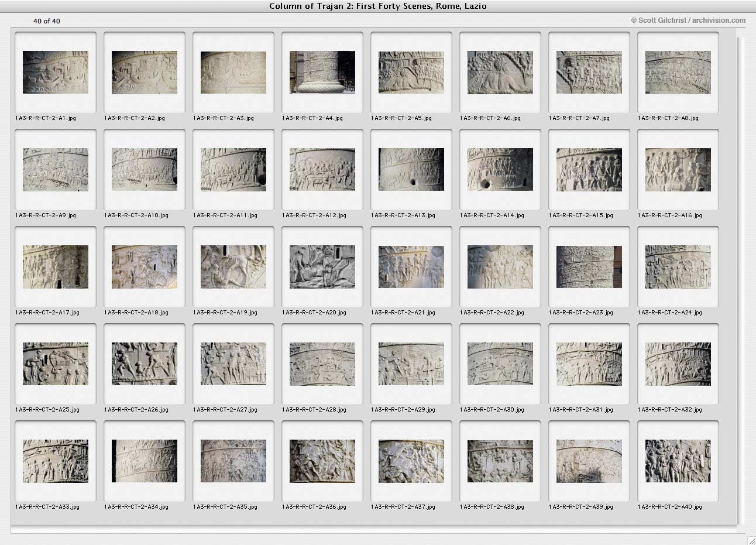This screenshot has width=756, height=545.
Task: Open thumbnail 1A3-R-R-CT-2-A4.jpg column base
Action: 322,72
